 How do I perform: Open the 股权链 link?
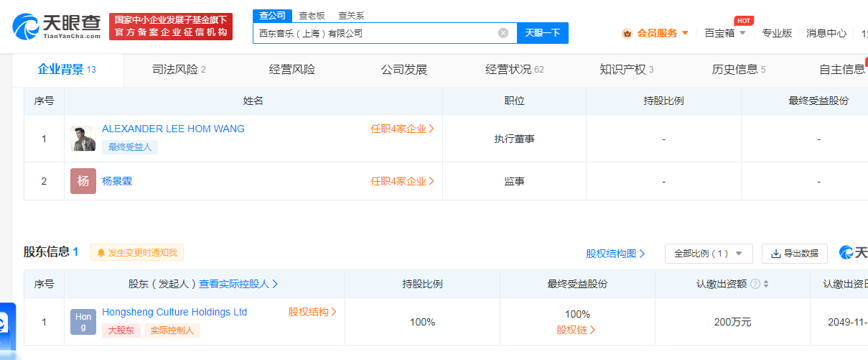tap(577, 330)
